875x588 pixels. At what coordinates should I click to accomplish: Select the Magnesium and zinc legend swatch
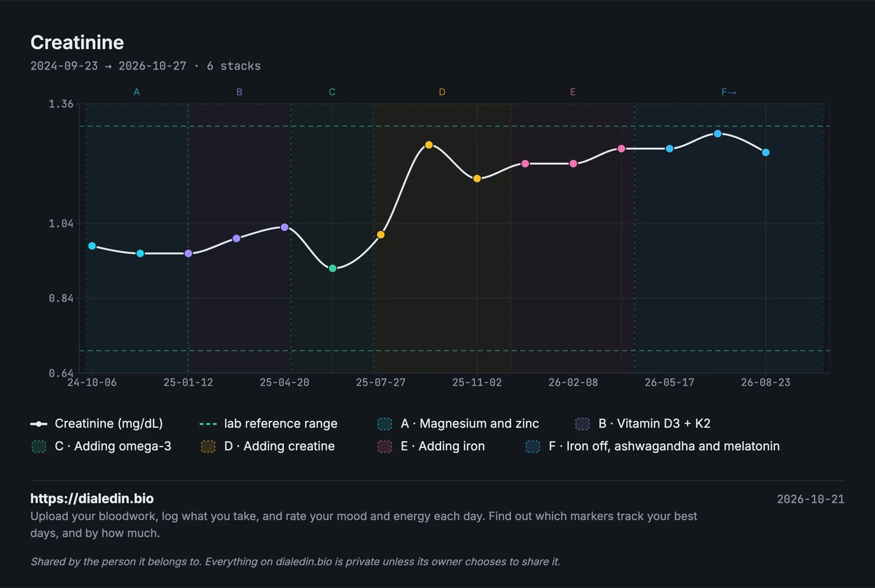385,424
